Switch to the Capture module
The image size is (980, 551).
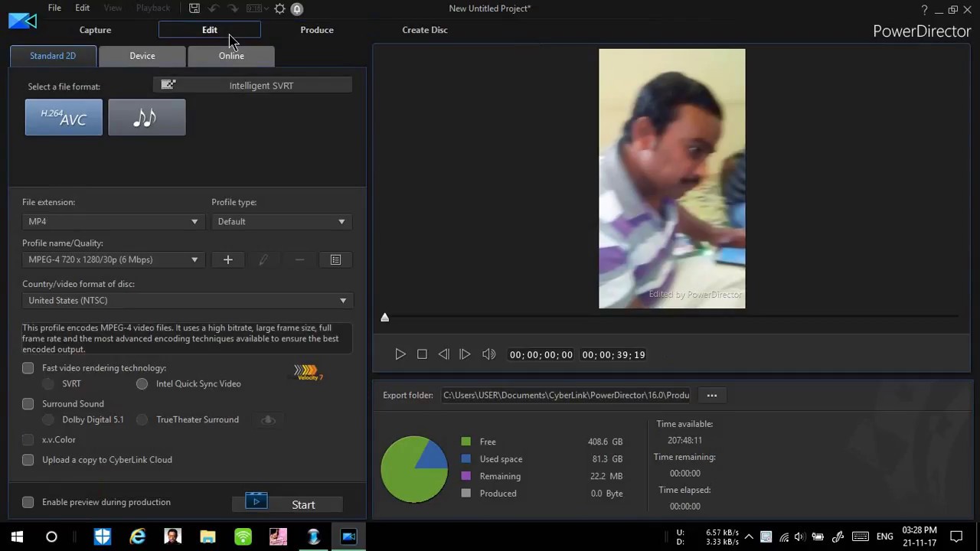pos(95,30)
